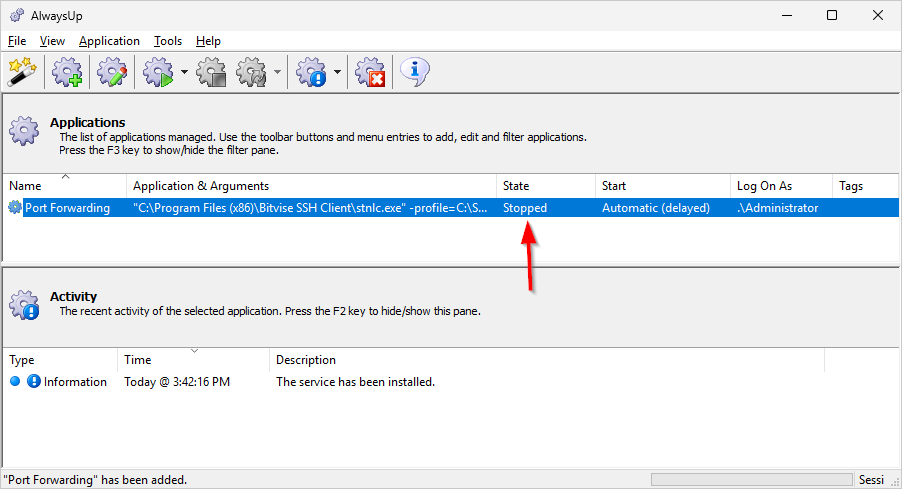Open the Tools menu
The width and height of the screenshot is (902, 489).
click(x=167, y=41)
